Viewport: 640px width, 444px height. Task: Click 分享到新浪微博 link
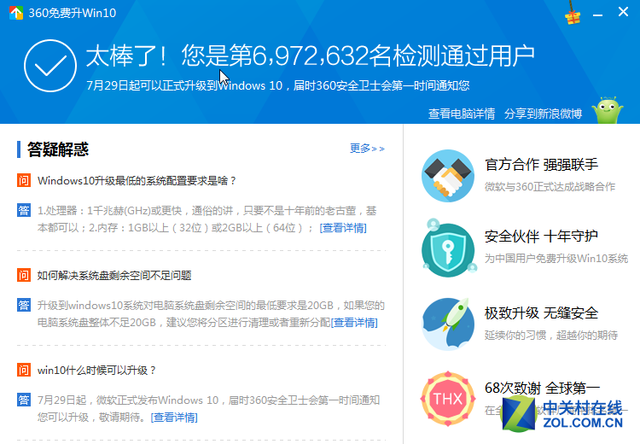click(543, 113)
